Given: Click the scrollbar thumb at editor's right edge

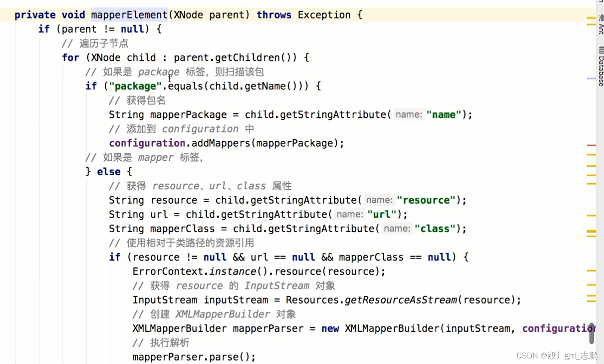Looking at the screenshot, I should tap(592, 333).
